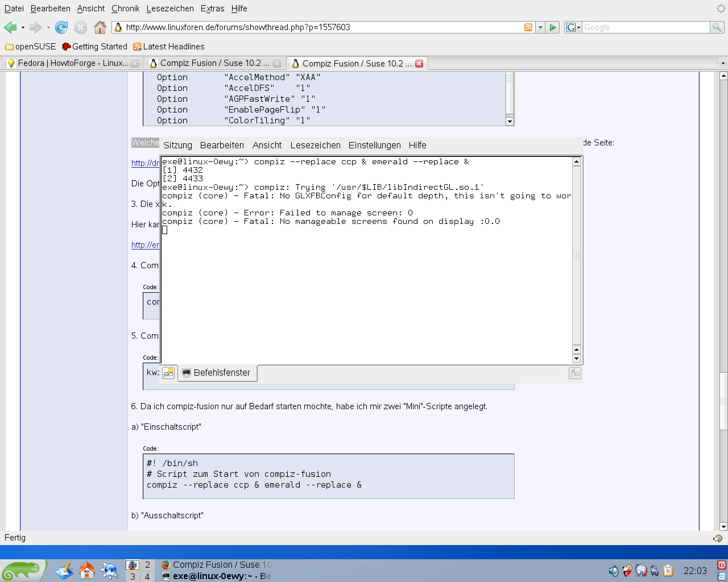Close the active Compiz Fusion tab

point(419,64)
